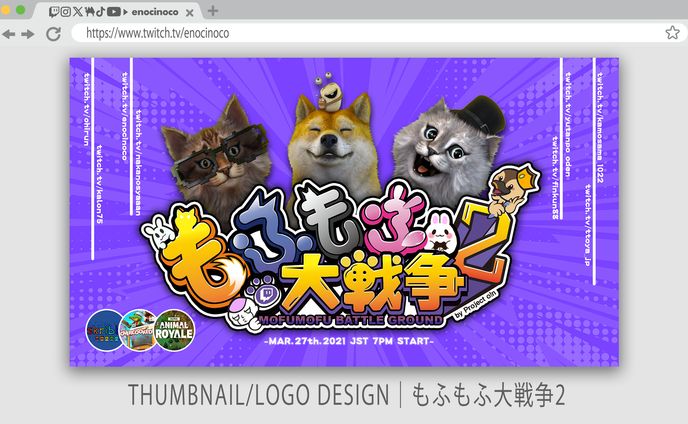Click the 大戦争 kanji in the logo
This screenshot has height=424, width=688.
[x=371, y=281]
